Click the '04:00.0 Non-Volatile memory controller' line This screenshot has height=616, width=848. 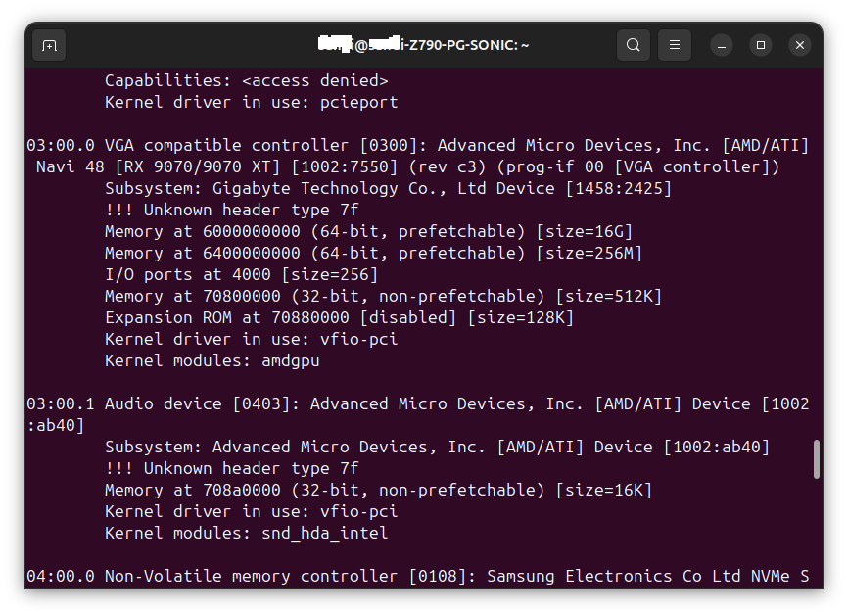point(417,577)
